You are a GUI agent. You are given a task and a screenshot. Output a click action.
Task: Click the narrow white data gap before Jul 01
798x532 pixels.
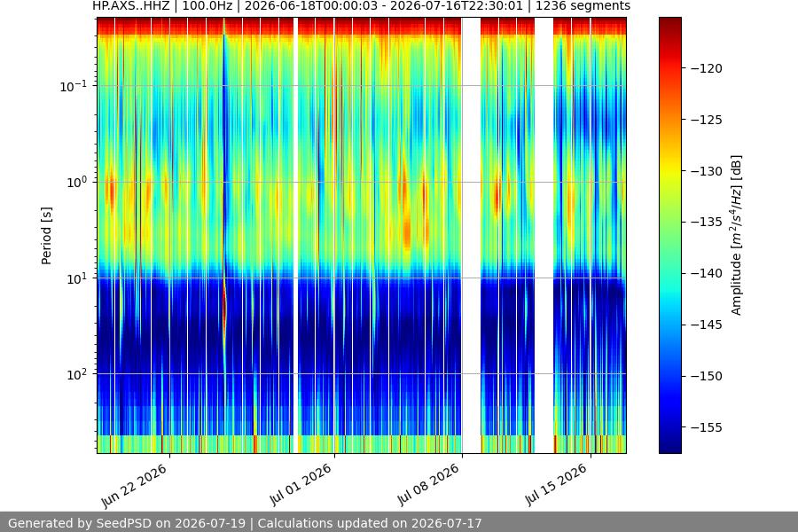click(x=295, y=235)
